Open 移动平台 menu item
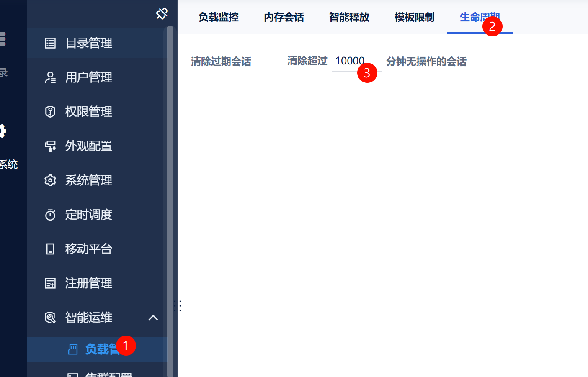 [x=97, y=249]
